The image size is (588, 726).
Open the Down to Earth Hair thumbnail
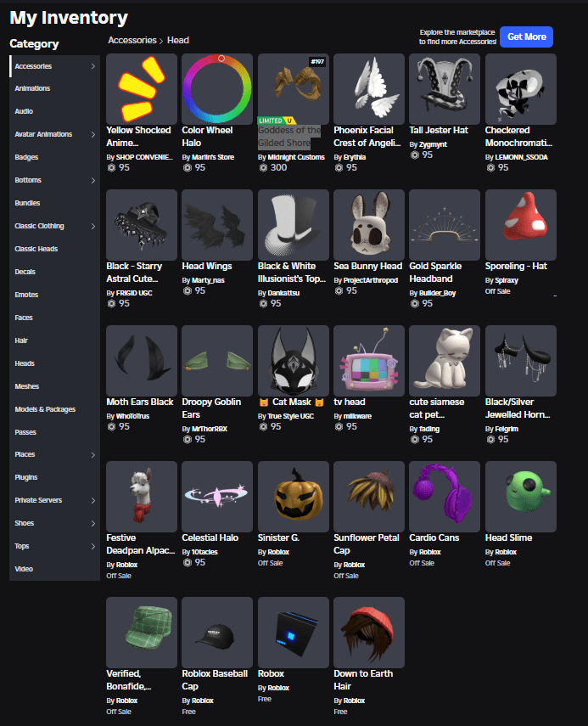(369, 633)
